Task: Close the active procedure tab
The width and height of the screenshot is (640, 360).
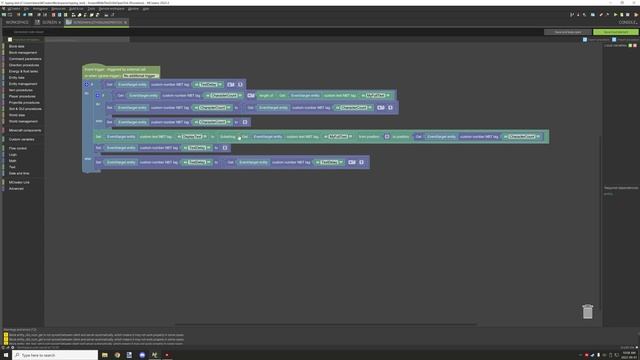Action: (x=125, y=22)
